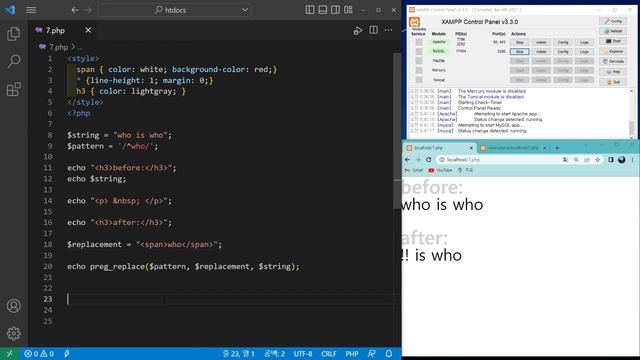This screenshot has height=360, width=640.
Task: Open Chrome zoom indicator in address bar
Action: point(576,160)
